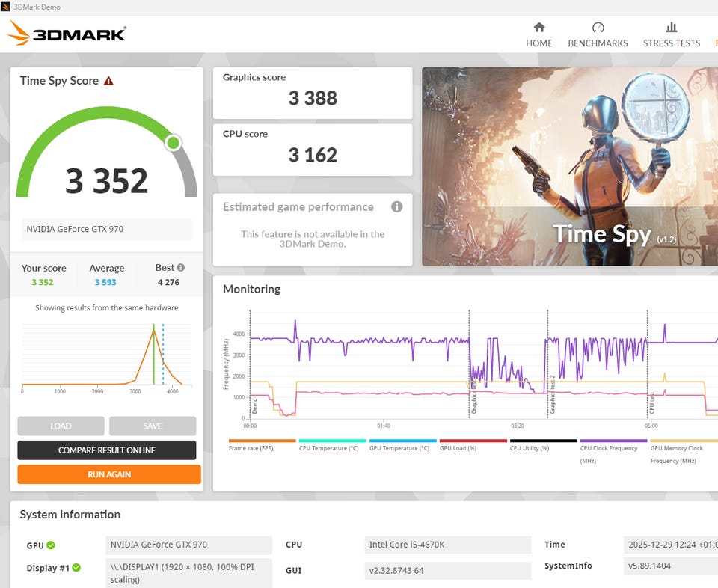Click info icon beside Estimated game performance
This screenshot has height=588, width=718.
click(x=396, y=207)
